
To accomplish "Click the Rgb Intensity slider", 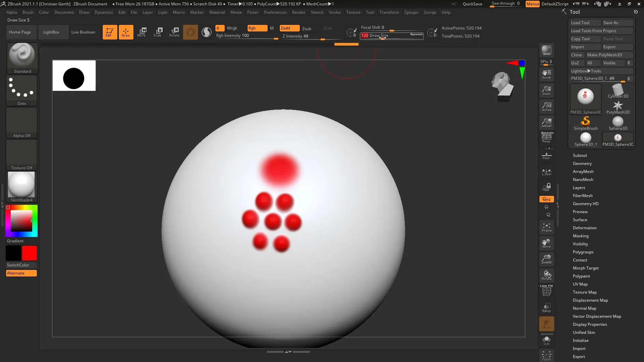I will pyautogui.click(x=247, y=36).
